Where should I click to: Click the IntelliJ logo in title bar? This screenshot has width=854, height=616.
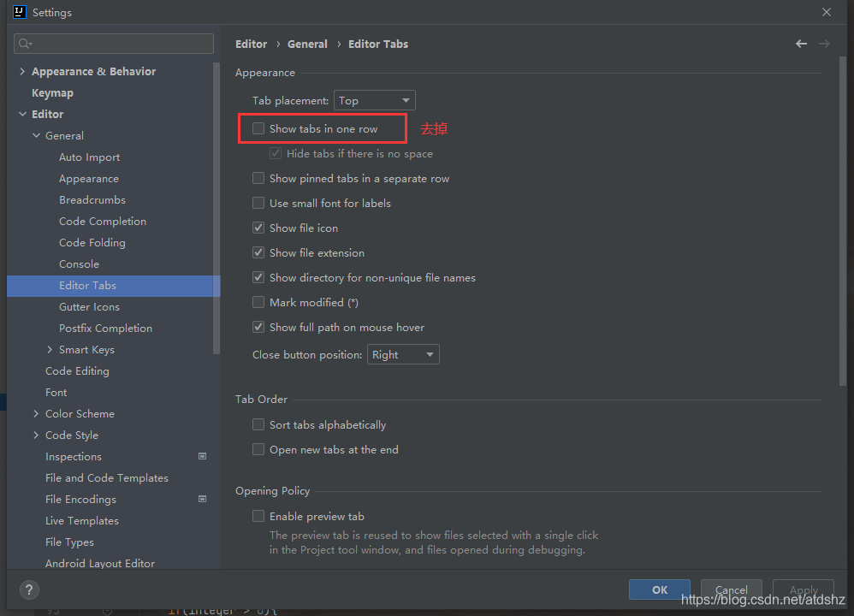pyautogui.click(x=20, y=12)
